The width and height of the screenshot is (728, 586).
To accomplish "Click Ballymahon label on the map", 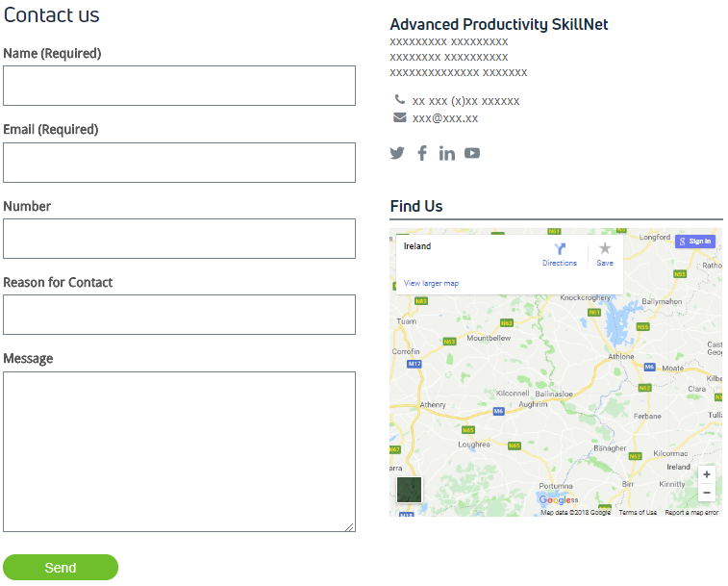I will coord(662,301).
